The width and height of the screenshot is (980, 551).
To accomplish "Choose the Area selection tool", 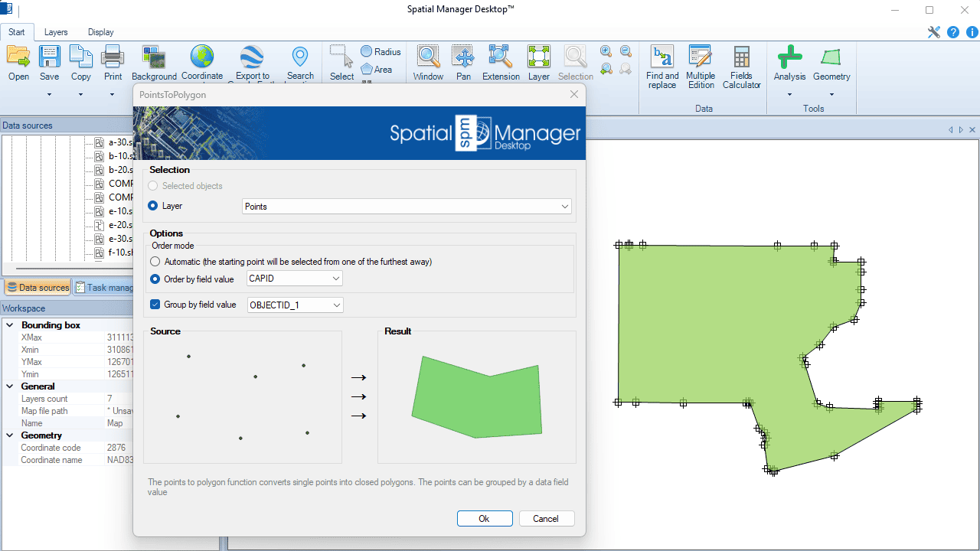I will point(377,69).
